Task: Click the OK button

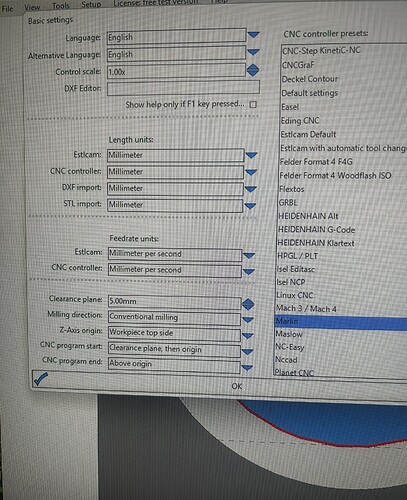Action: pos(237,386)
